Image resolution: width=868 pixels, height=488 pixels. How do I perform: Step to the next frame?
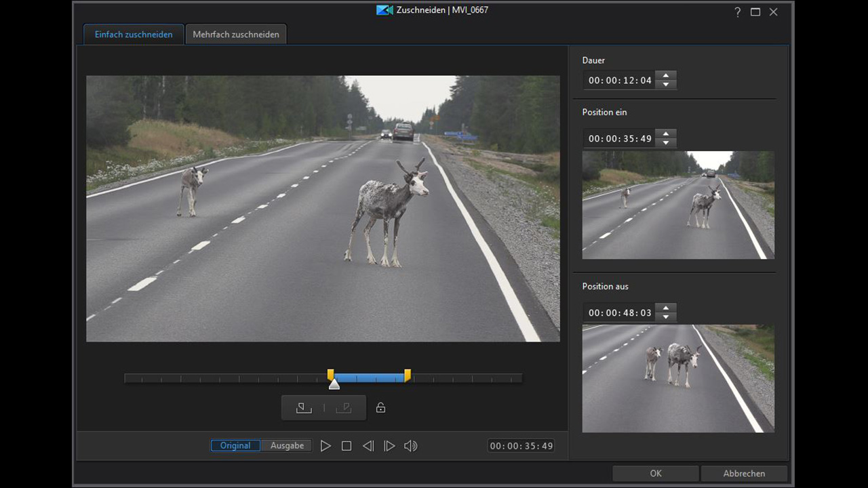pos(389,446)
